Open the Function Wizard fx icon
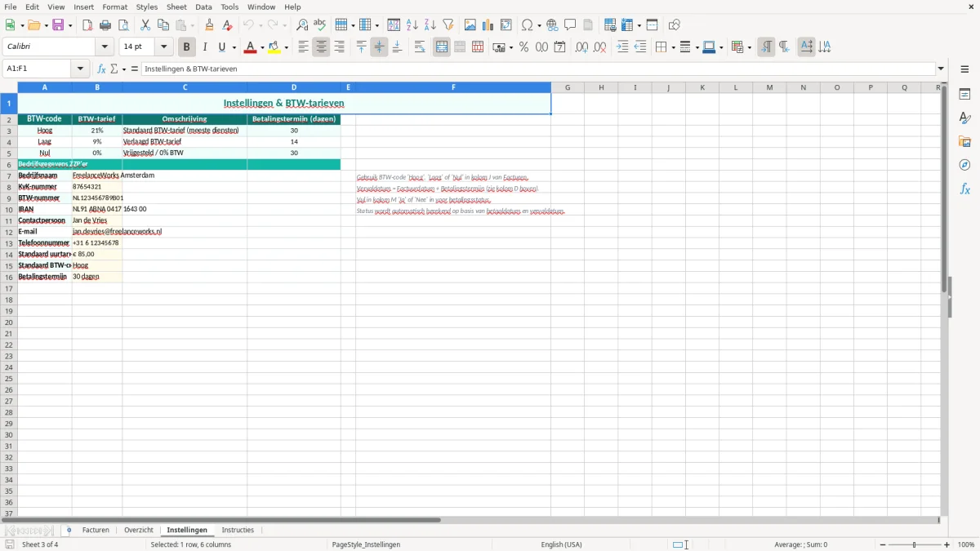980x551 pixels. point(101,69)
